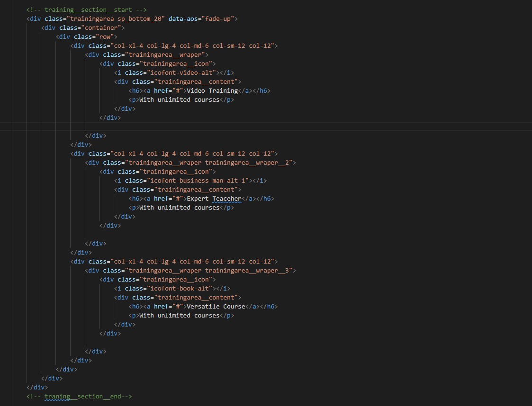Click 'trainingarea__wraper__3' class name
The width and height of the screenshot is (532, 406).
pyautogui.click(x=247, y=271)
